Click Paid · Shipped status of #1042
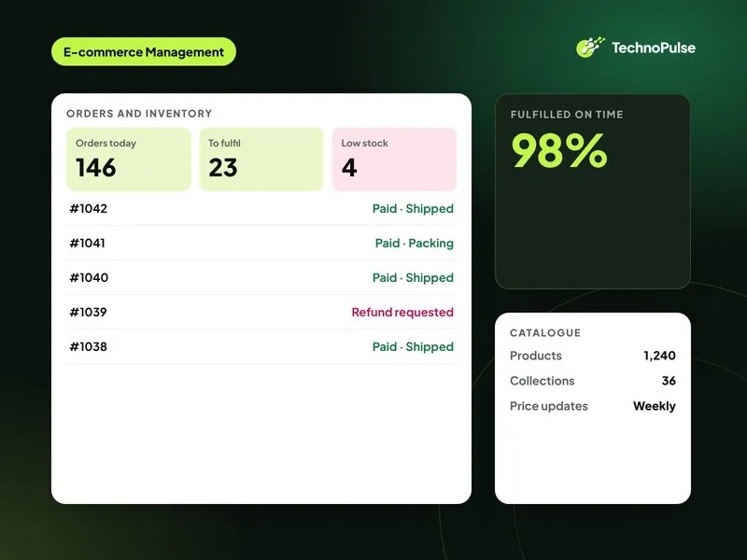Screen dimensions: 747x560 [413, 208]
